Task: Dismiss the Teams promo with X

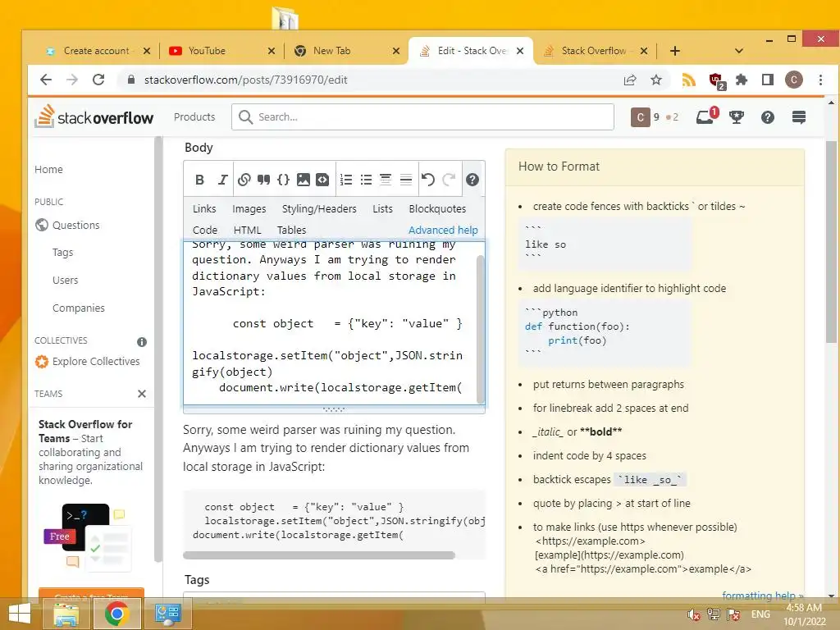Action: coord(141,394)
